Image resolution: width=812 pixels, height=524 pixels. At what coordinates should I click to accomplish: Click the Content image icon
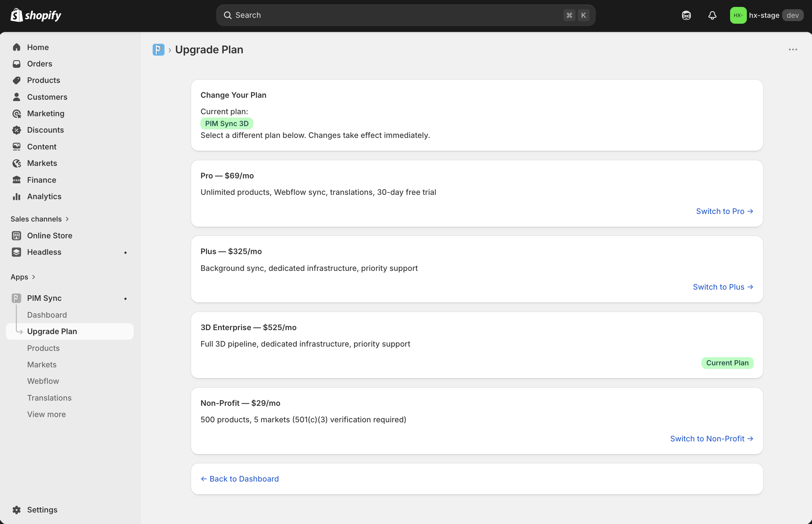[x=17, y=147]
